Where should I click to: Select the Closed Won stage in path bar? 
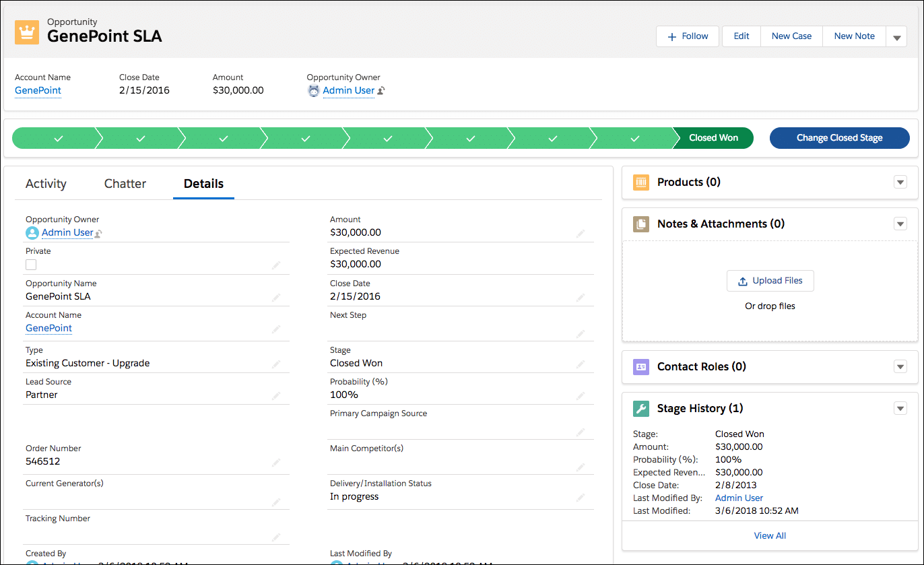(713, 138)
